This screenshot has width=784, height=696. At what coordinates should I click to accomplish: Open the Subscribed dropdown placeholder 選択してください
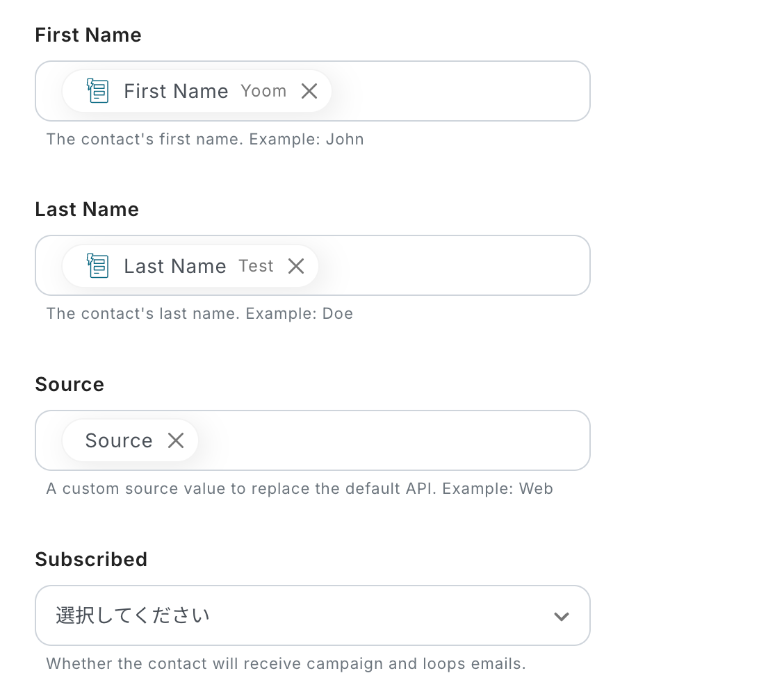pyautogui.click(x=133, y=615)
